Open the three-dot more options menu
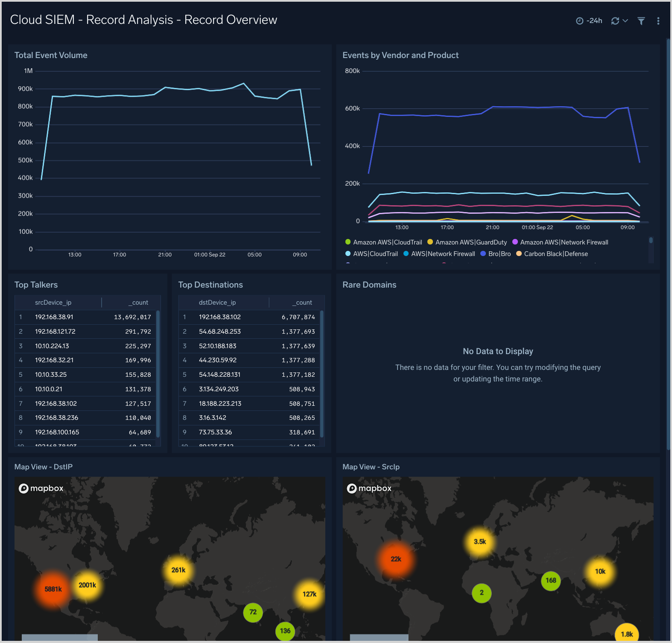This screenshot has height=643, width=672. [658, 21]
